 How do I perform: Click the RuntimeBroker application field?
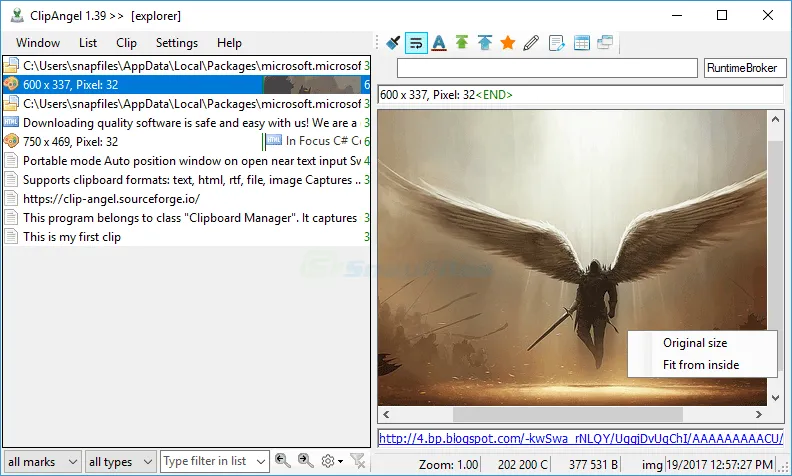(745, 68)
